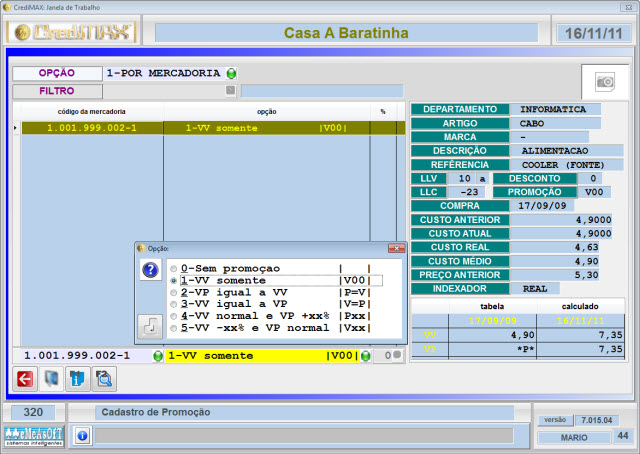Viewport: 640px width, 454px height.
Task: Click the OPÇÃO label button
Action: pyautogui.click(x=57, y=74)
